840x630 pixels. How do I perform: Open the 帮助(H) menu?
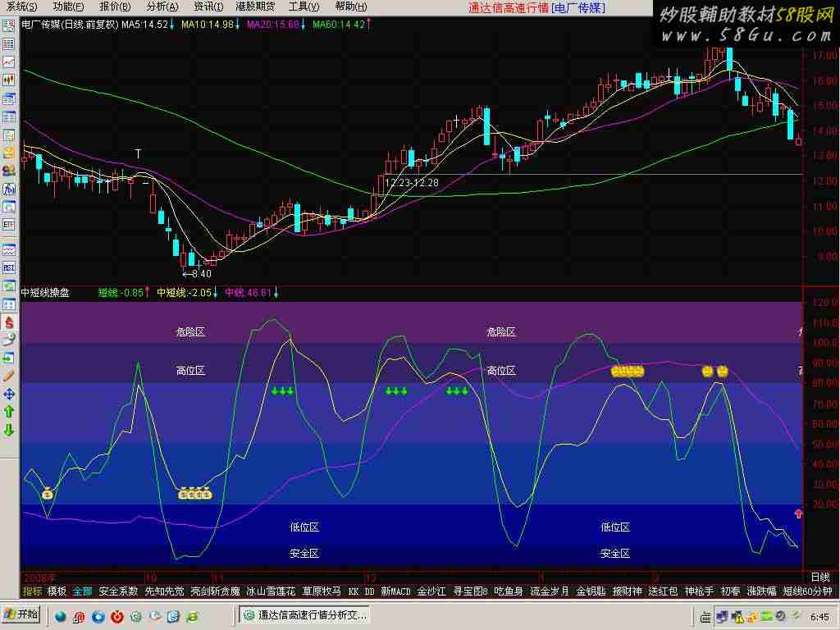click(351, 7)
